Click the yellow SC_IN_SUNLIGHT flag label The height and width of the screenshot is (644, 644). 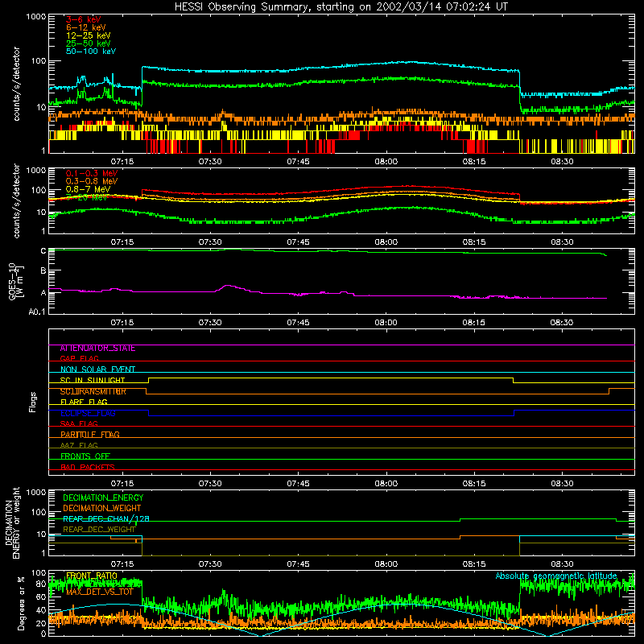pos(93,380)
